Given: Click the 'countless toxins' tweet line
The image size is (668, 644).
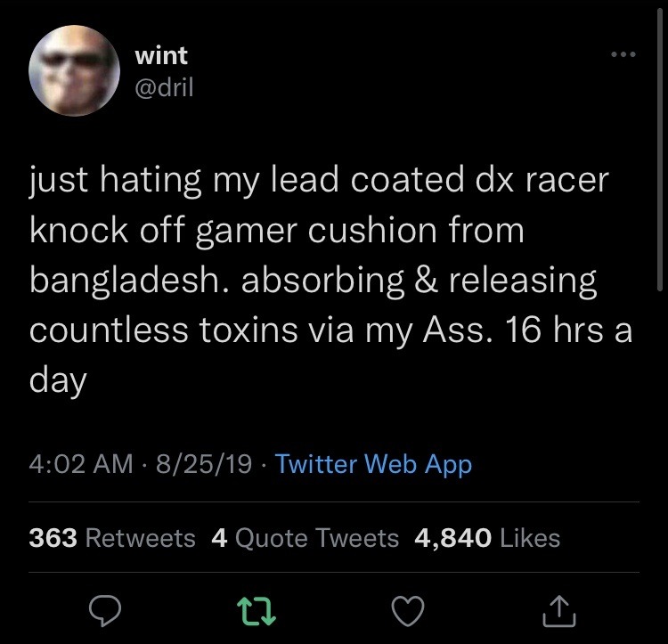Looking at the screenshot, I should (x=330, y=330).
